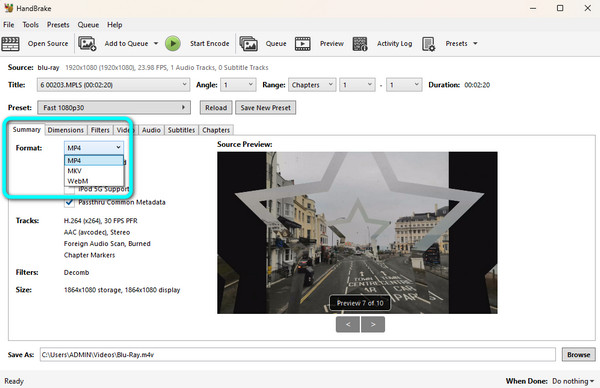Open the File menu
Viewport: 600px width, 388px height.
pos(8,25)
